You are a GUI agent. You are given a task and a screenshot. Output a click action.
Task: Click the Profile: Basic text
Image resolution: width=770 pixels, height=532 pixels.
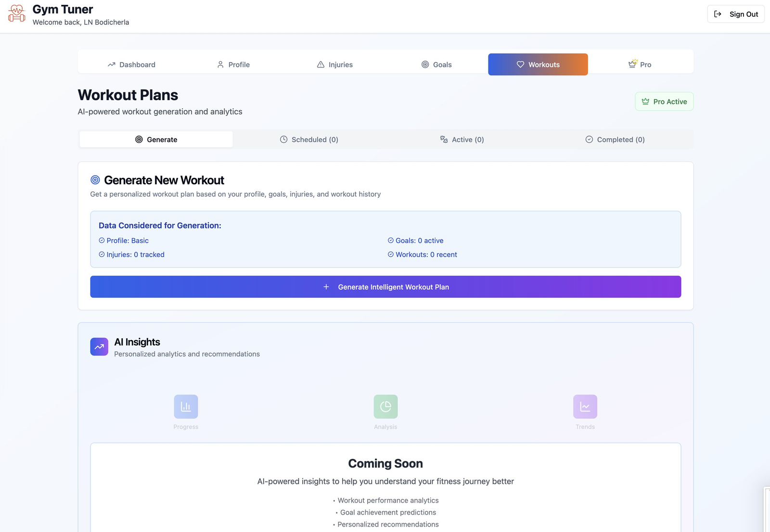128,241
